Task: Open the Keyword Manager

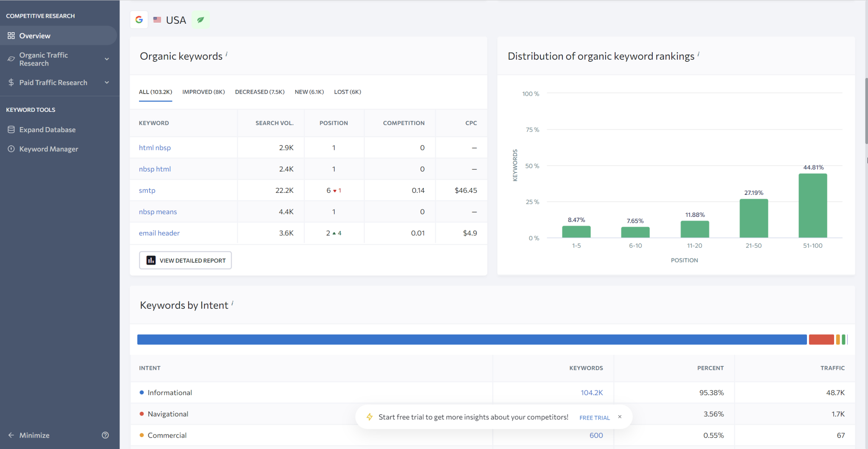Action: [49, 149]
